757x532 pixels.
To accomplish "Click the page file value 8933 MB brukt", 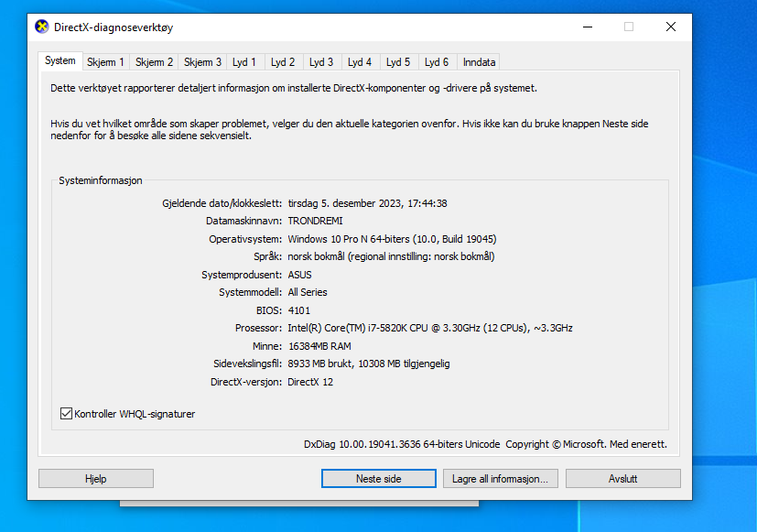I will point(369,364).
